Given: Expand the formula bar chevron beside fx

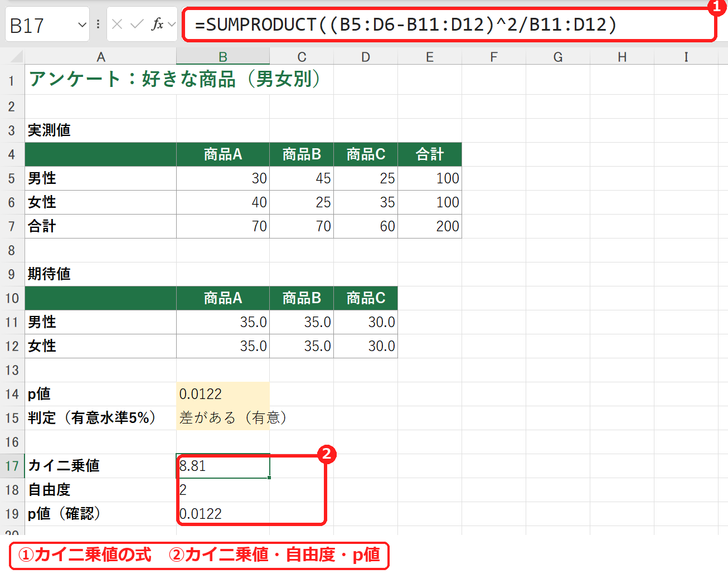Looking at the screenshot, I should (172, 24).
